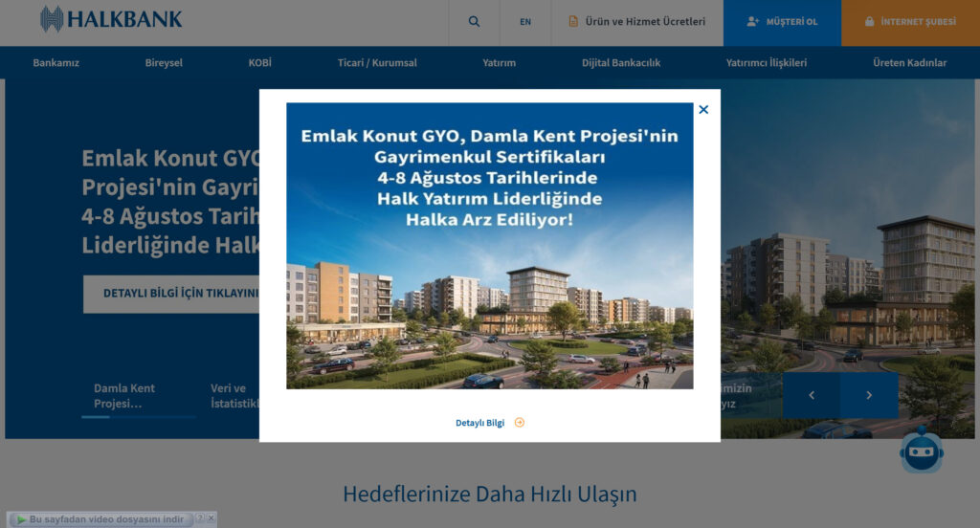Click the Detaylı Bilgi link in popup
Image resolution: width=980 pixels, height=528 pixels.
479,423
